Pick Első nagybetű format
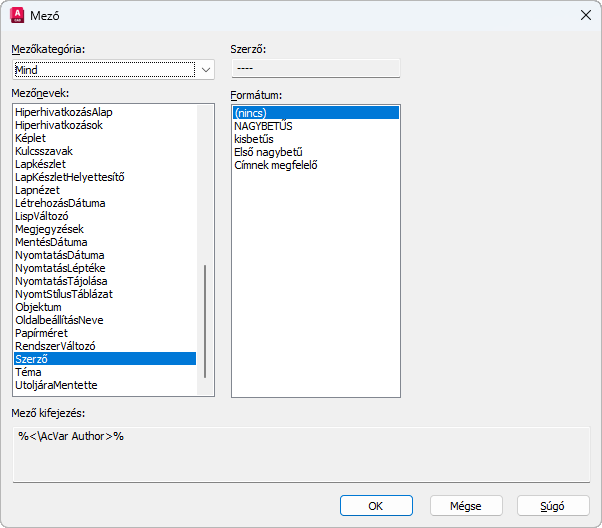Image resolution: width=602 pixels, height=528 pixels. tap(268, 152)
